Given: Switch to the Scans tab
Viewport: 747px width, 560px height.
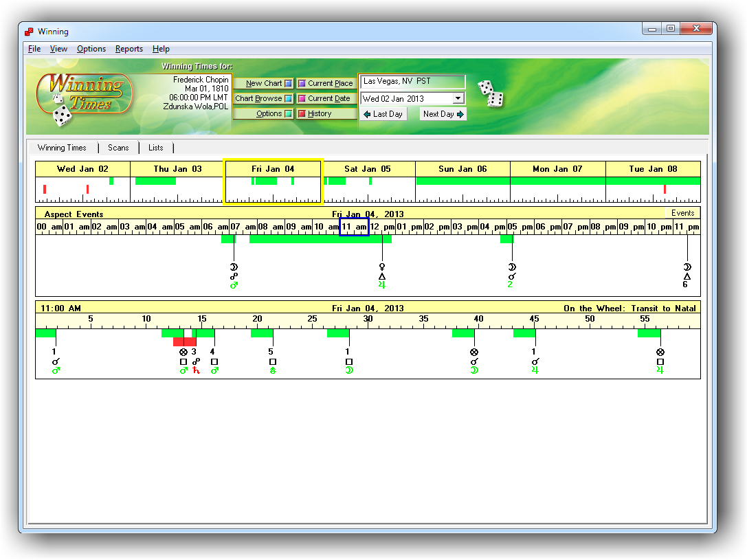Looking at the screenshot, I should coord(118,148).
